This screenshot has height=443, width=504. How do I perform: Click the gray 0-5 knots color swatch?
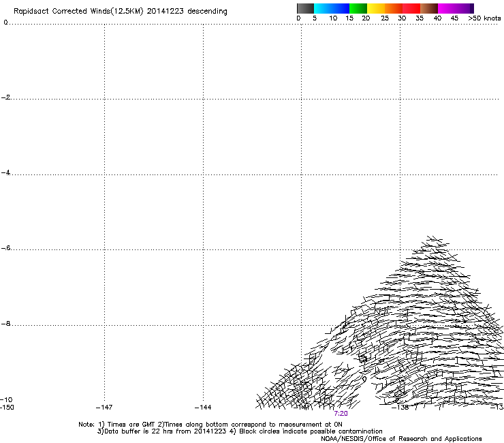(x=305, y=8)
